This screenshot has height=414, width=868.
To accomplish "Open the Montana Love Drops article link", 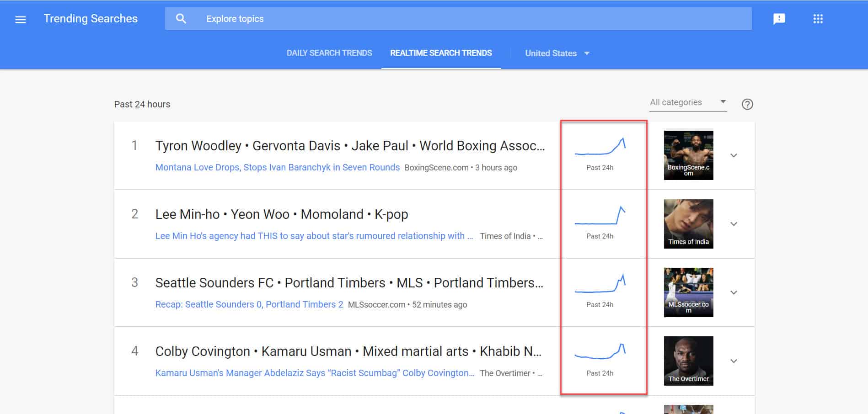I will pyautogui.click(x=277, y=167).
